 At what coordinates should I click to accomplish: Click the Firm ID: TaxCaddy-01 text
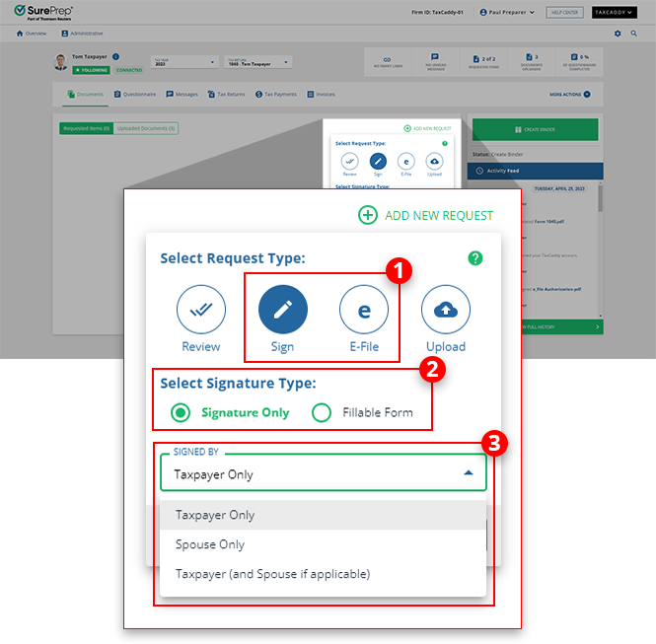click(437, 12)
